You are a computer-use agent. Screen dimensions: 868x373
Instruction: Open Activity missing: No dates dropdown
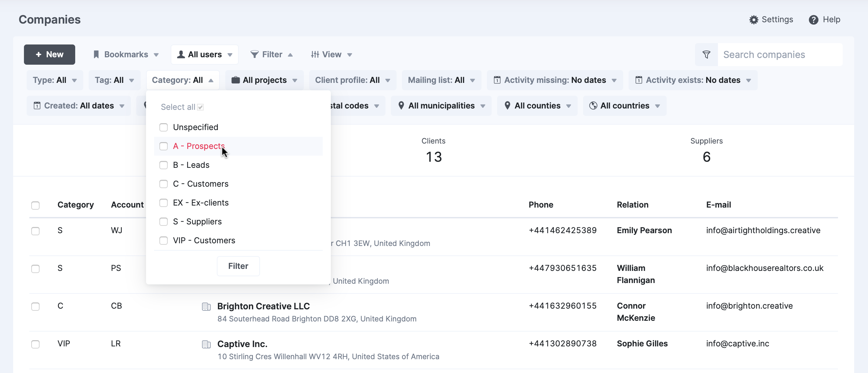click(555, 80)
